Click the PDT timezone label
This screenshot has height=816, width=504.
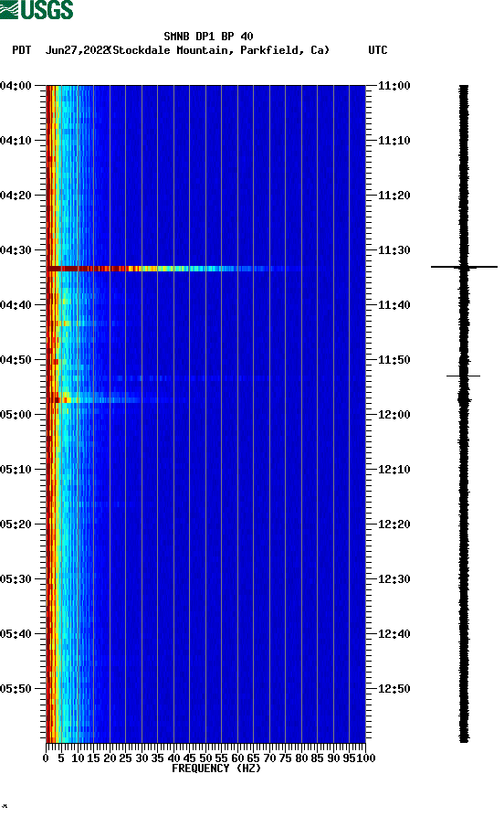click(x=21, y=50)
